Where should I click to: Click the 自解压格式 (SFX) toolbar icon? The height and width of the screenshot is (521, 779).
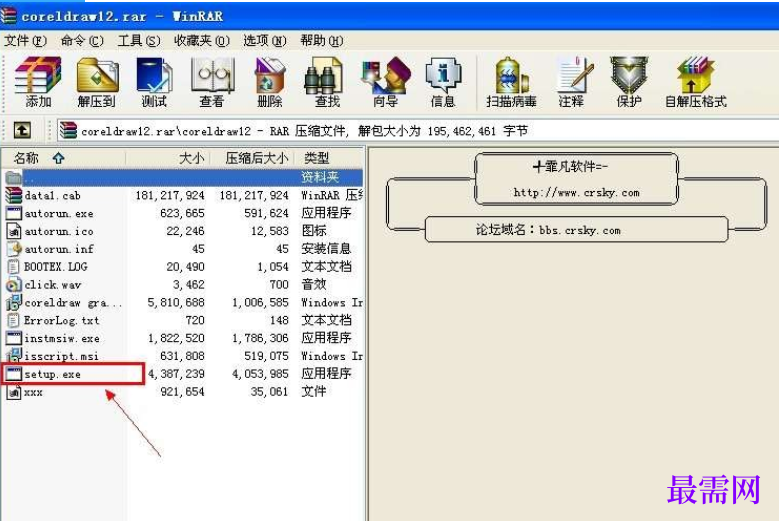point(696,75)
